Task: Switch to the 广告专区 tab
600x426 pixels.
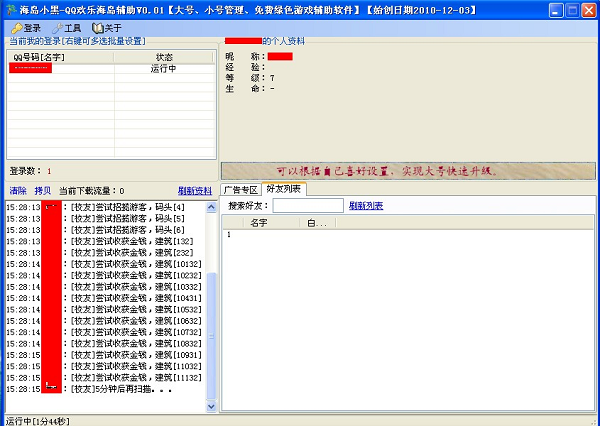Action: tap(241, 190)
